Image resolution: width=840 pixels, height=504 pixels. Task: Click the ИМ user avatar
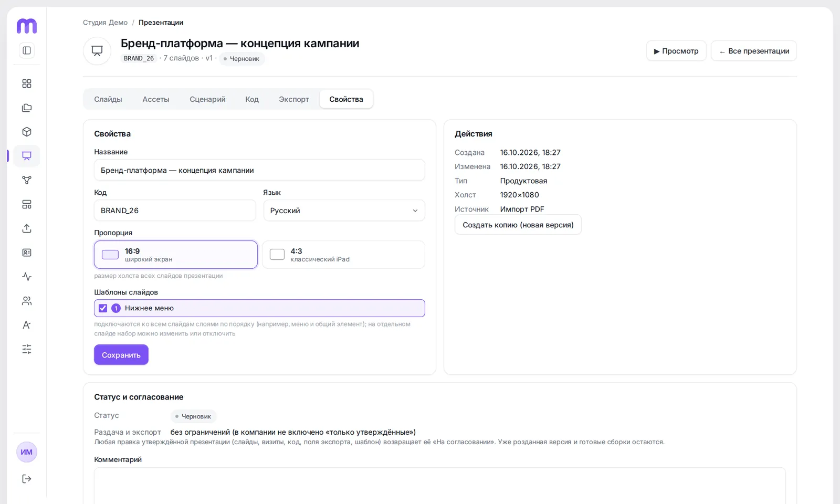(27, 452)
